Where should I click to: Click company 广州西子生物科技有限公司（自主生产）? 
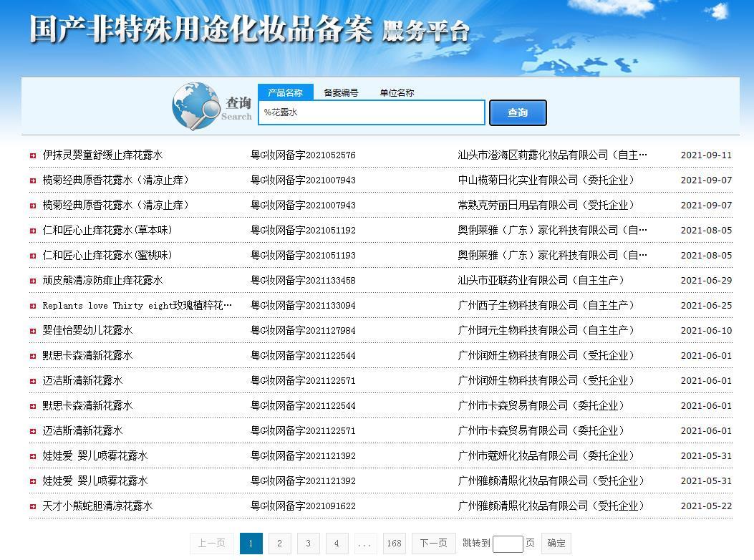coord(546,305)
